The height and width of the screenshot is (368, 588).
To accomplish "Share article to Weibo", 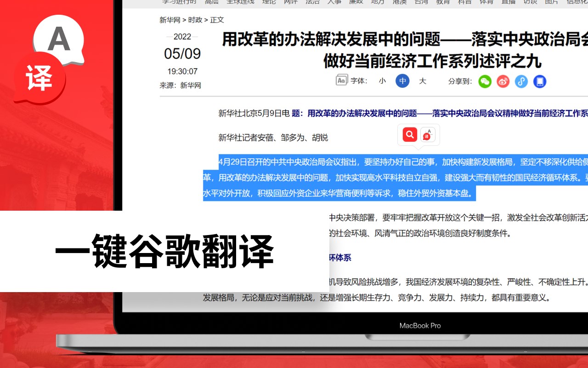I will (x=503, y=81).
